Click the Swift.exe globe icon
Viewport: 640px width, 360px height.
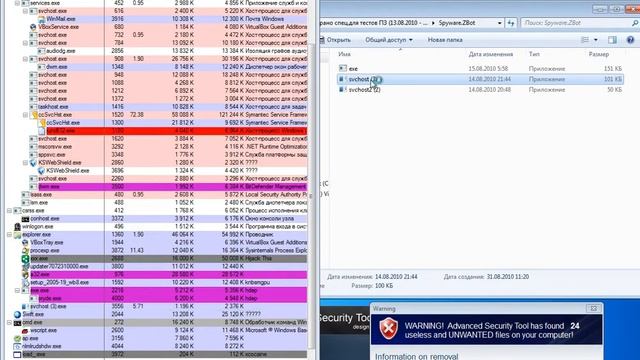(17, 314)
